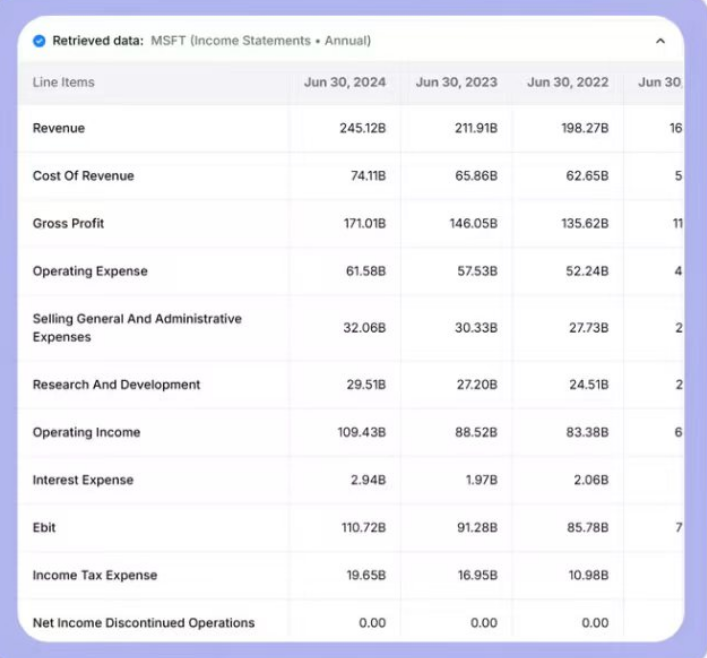Click Income Tax Expense value 10.98B

pyautogui.click(x=588, y=575)
